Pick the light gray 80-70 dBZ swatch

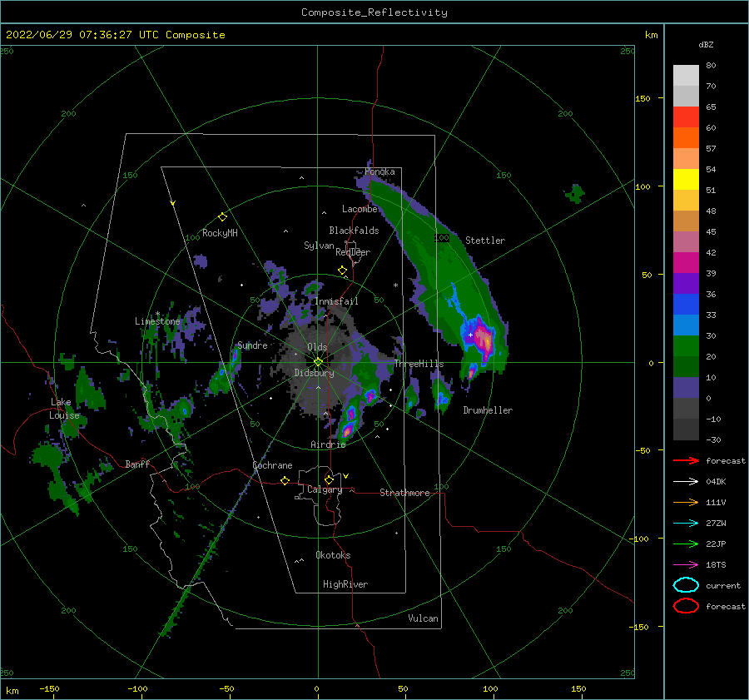pos(686,75)
